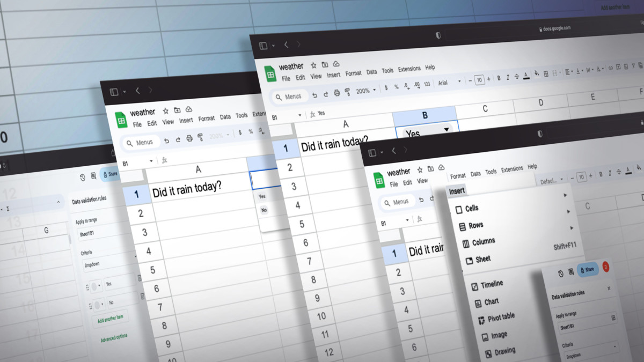Choose Timeline from the Insert menu
Viewport: 644px width, 362px height.
point(487,285)
